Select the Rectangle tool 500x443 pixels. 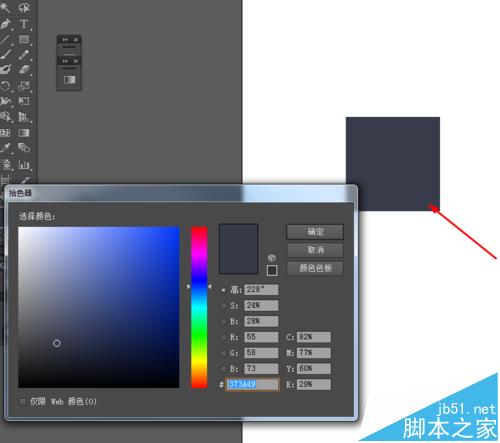24,39
